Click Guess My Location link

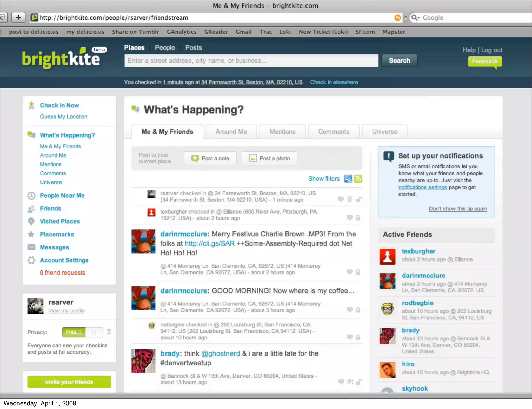(63, 117)
